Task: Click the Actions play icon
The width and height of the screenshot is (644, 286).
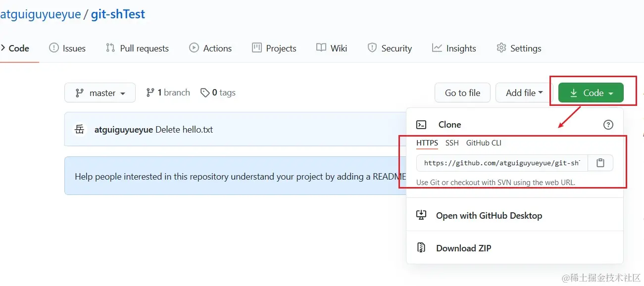Action: click(x=194, y=48)
